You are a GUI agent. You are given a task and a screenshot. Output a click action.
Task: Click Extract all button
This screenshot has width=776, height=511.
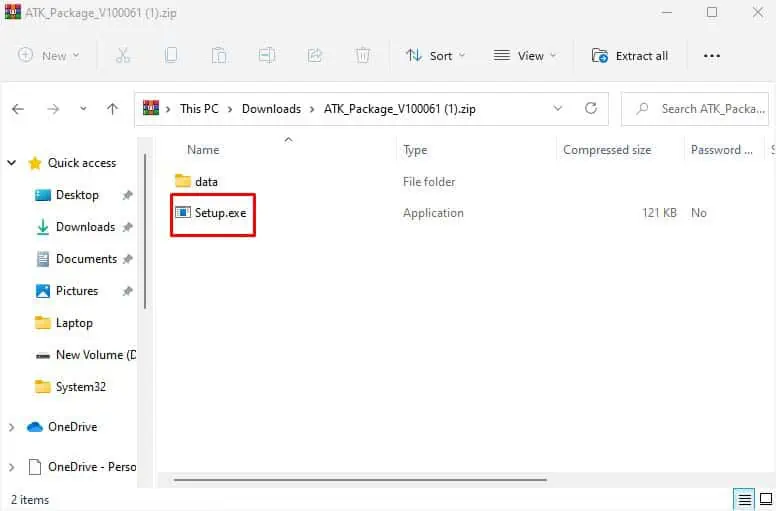[x=630, y=55]
